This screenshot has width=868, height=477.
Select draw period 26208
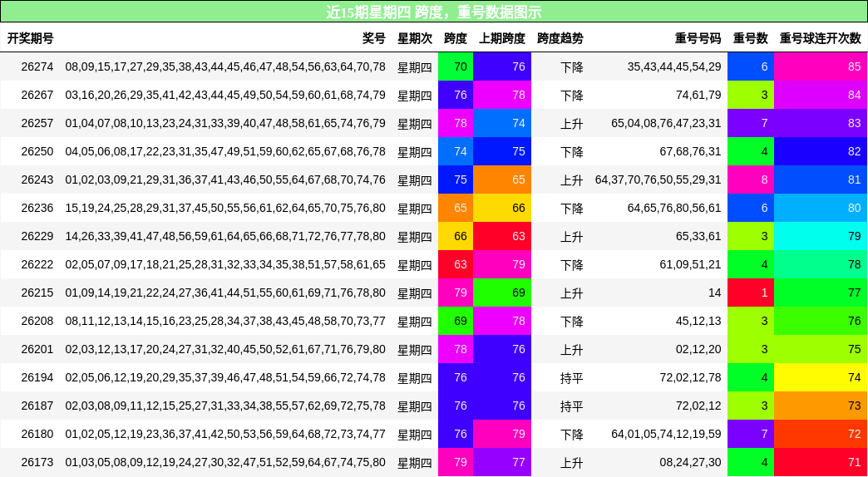(x=37, y=321)
